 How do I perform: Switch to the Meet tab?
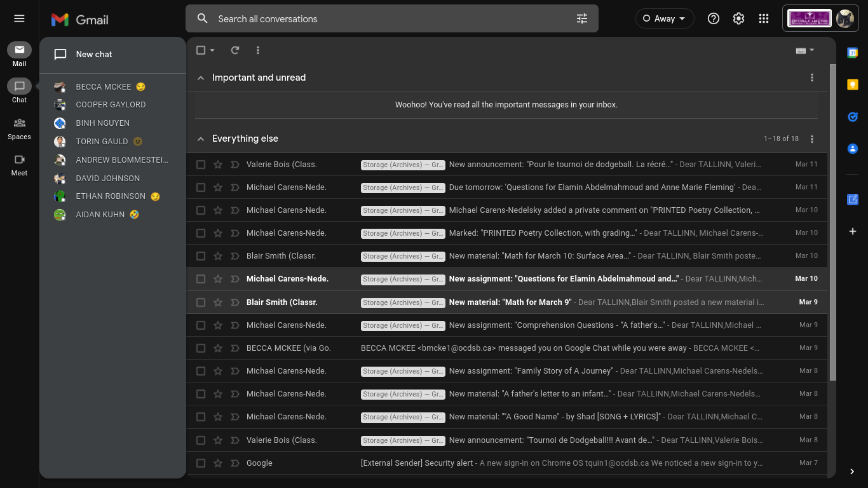pos(19,164)
